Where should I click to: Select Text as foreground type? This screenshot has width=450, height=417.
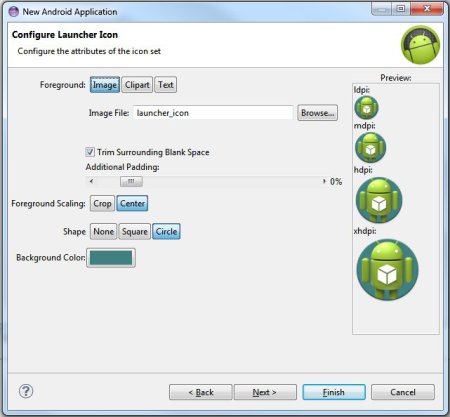(166, 85)
